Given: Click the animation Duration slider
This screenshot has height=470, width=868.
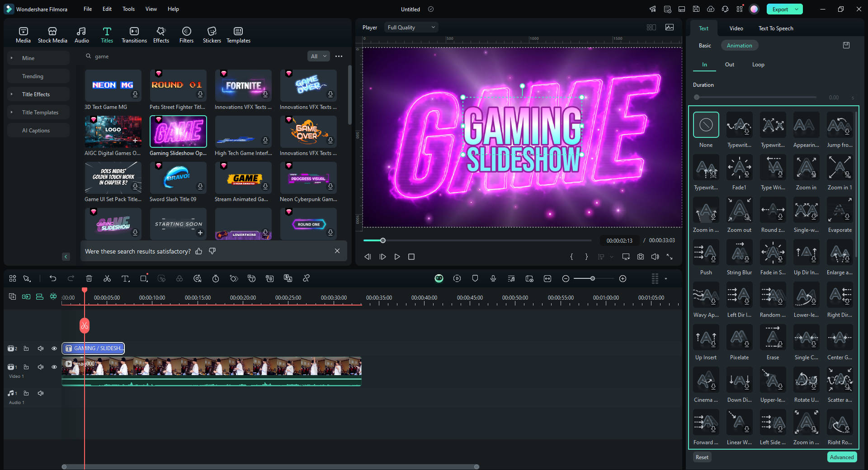Looking at the screenshot, I should pyautogui.click(x=755, y=97).
